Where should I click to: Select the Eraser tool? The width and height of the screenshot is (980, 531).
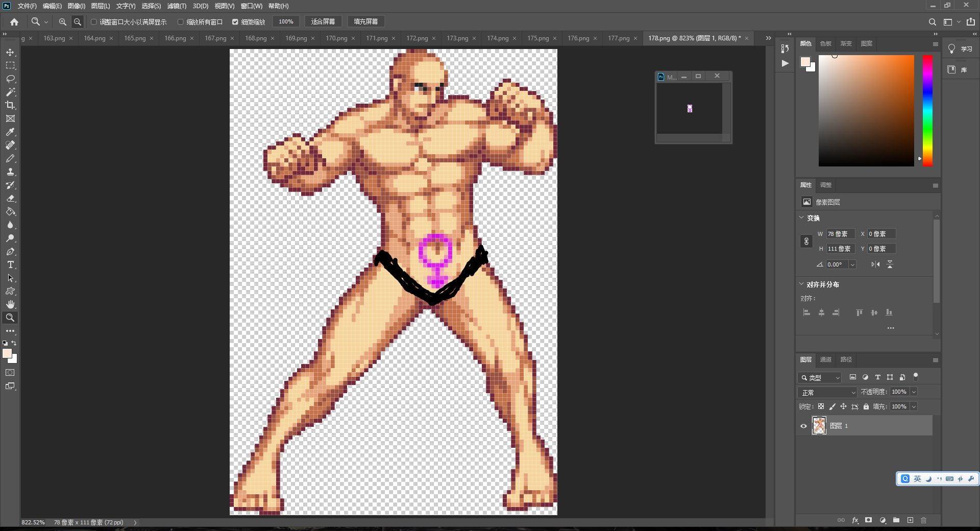pos(10,199)
